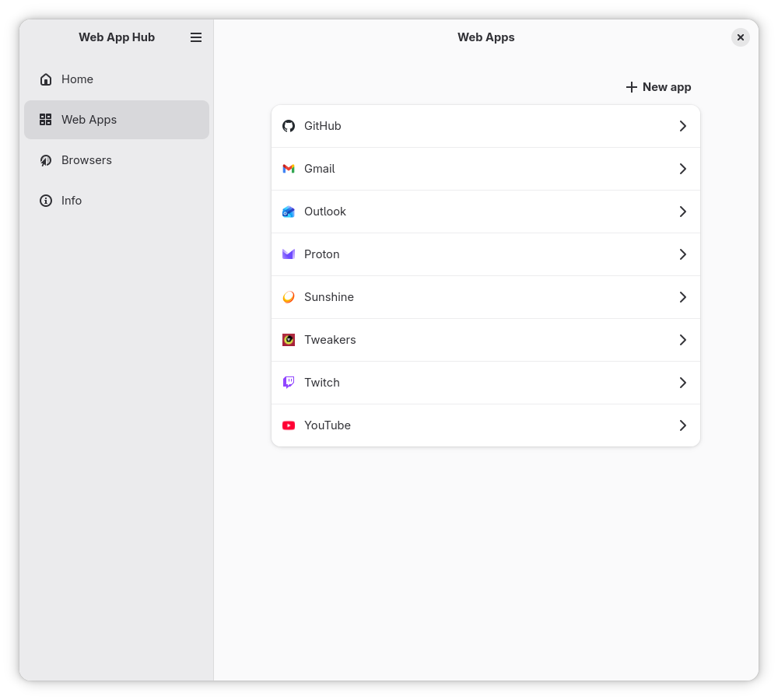Click the YouTube play icon
The image size is (778, 700).
(x=289, y=425)
